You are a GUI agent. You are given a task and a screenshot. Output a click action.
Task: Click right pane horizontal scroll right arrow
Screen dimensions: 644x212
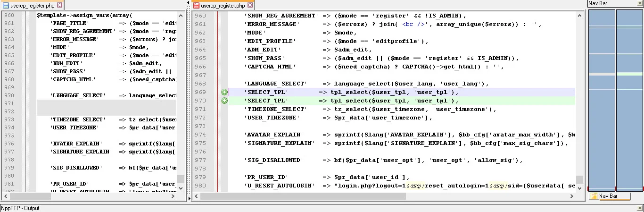click(572, 196)
